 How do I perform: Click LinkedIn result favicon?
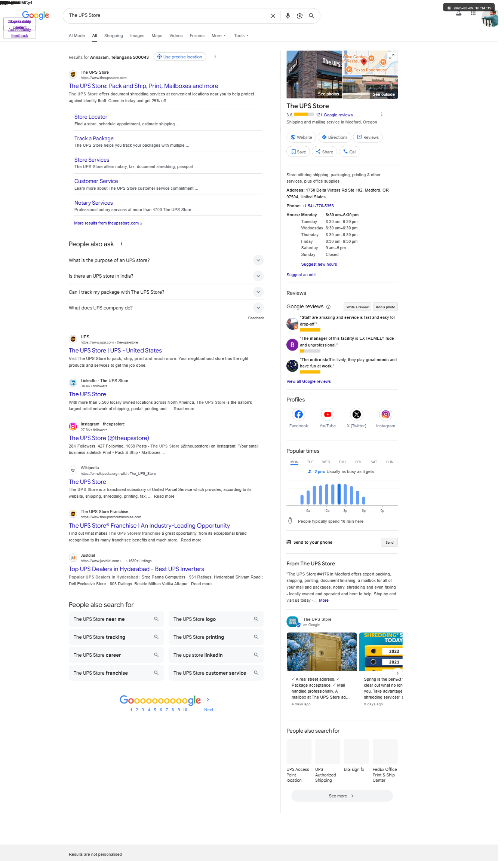(x=73, y=383)
